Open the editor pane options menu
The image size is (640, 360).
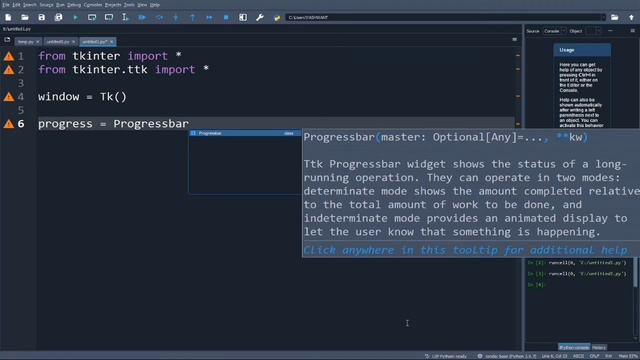[x=514, y=40]
